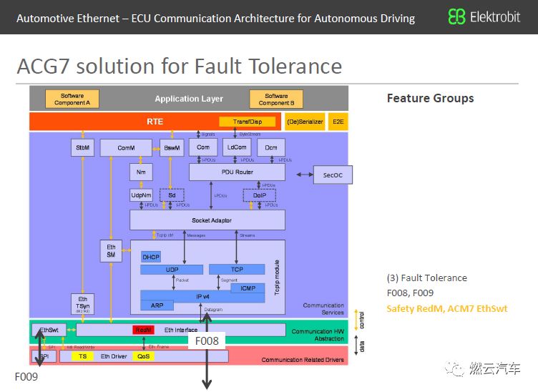
Task: Click the vertical 'data' legend label
Action: click(x=362, y=346)
